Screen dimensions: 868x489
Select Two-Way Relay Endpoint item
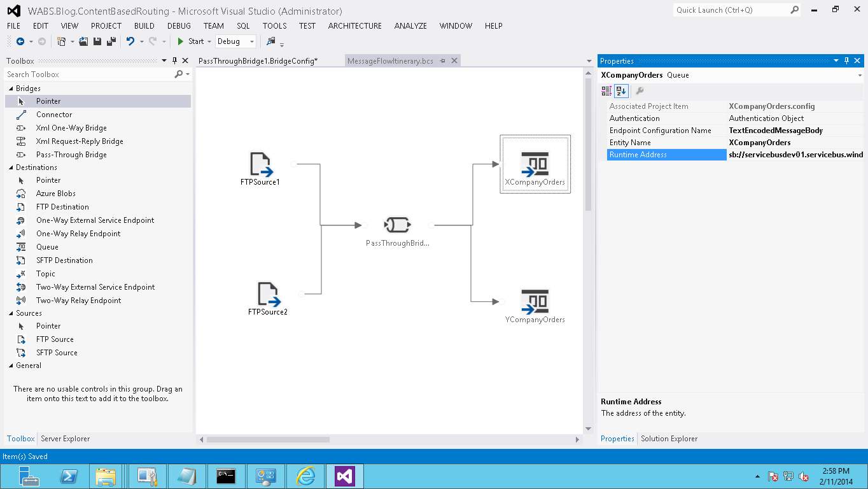[78, 301]
